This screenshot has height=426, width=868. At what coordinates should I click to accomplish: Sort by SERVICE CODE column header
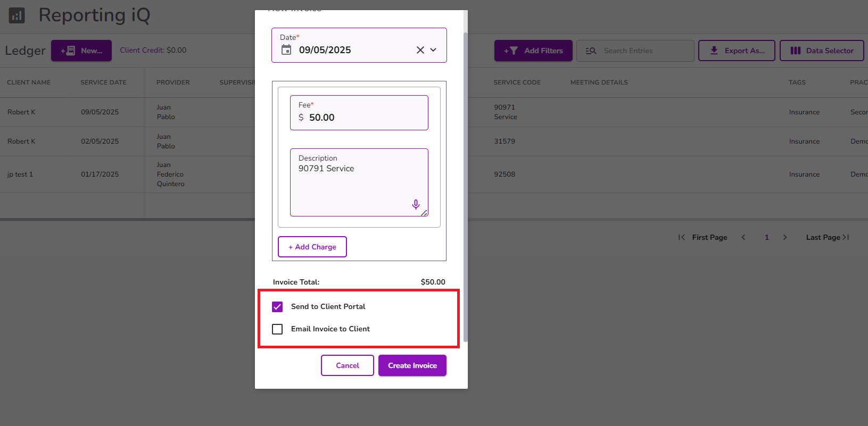(x=517, y=82)
